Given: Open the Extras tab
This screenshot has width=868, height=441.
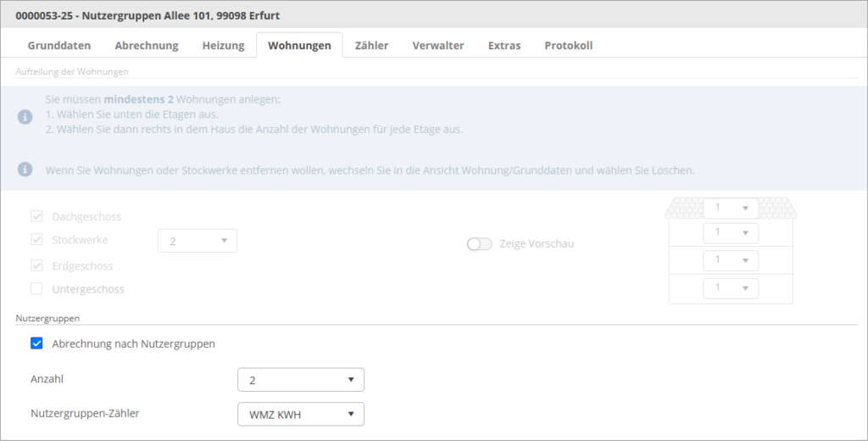Looking at the screenshot, I should point(504,46).
